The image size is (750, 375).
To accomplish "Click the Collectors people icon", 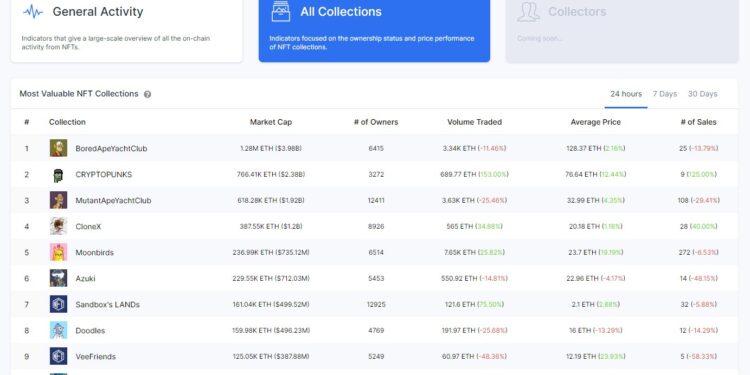I will pyautogui.click(x=529, y=11).
